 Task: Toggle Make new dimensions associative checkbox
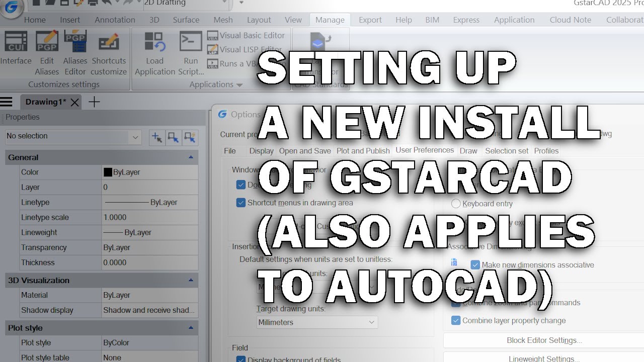point(475,265)
